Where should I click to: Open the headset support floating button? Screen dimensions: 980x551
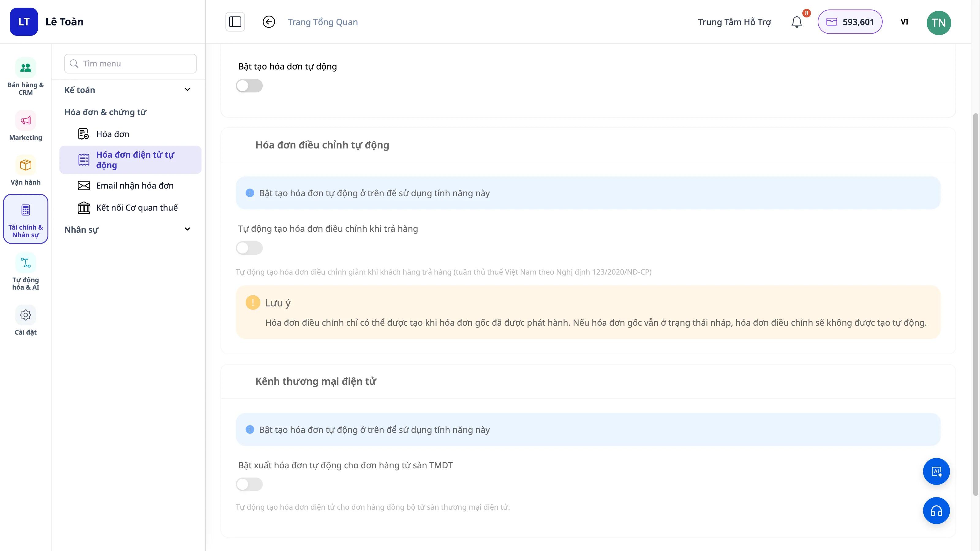coord(936,511)
